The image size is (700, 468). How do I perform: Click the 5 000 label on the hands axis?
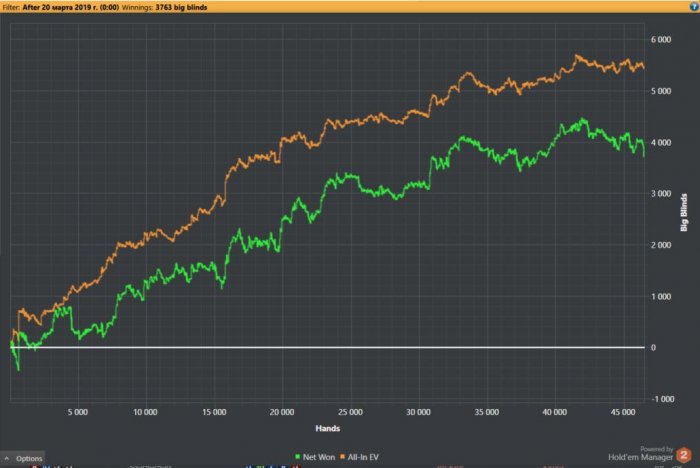[78, 412]
